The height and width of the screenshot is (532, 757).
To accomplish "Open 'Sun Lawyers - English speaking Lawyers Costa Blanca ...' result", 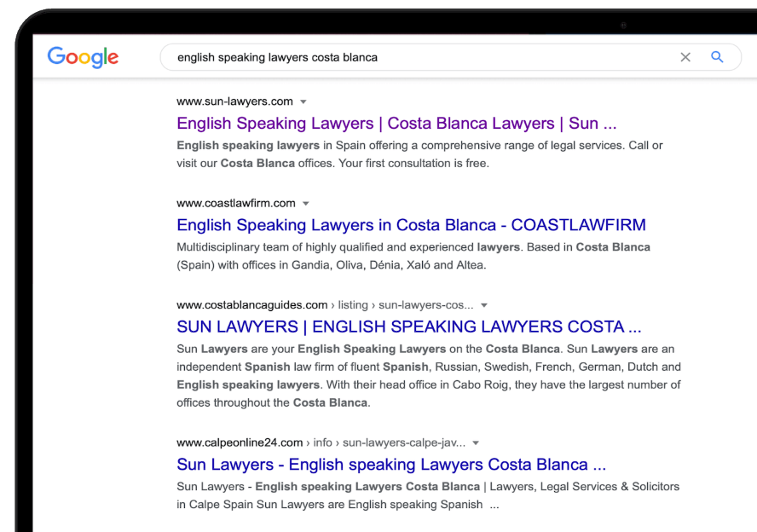I will pyautogui.click(x=391, y=465).
